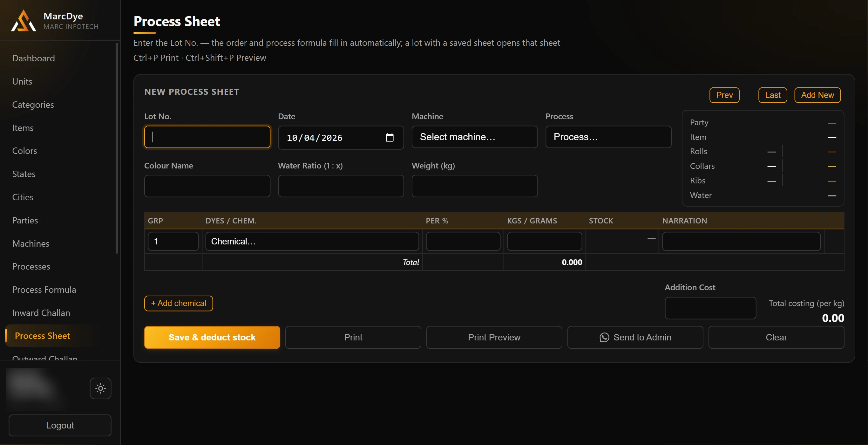Image resolution: width=868 pixels, height=445 pixels.
Task: Open the Process dropdown
Action: pyautogui.click(x=608, y=137)
